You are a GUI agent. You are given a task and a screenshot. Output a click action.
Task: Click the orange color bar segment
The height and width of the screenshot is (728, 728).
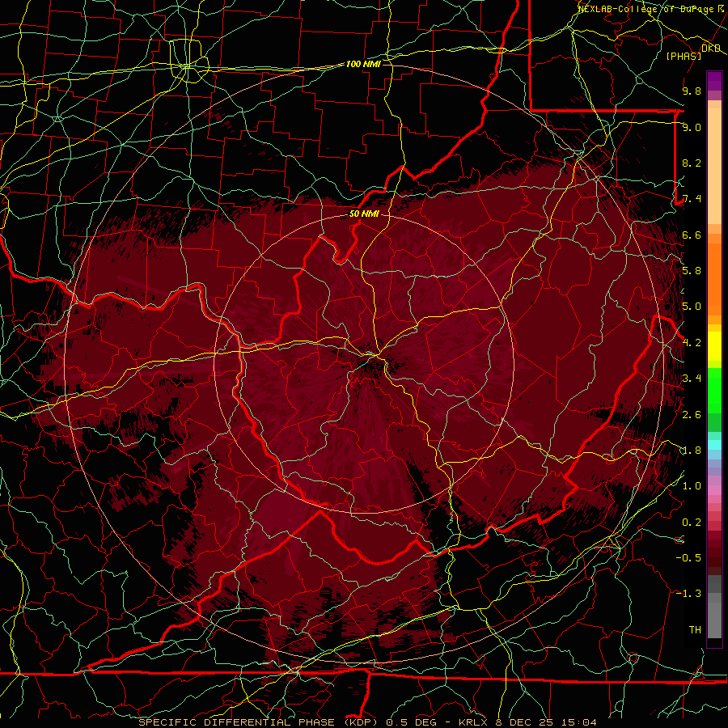(714, 278)
